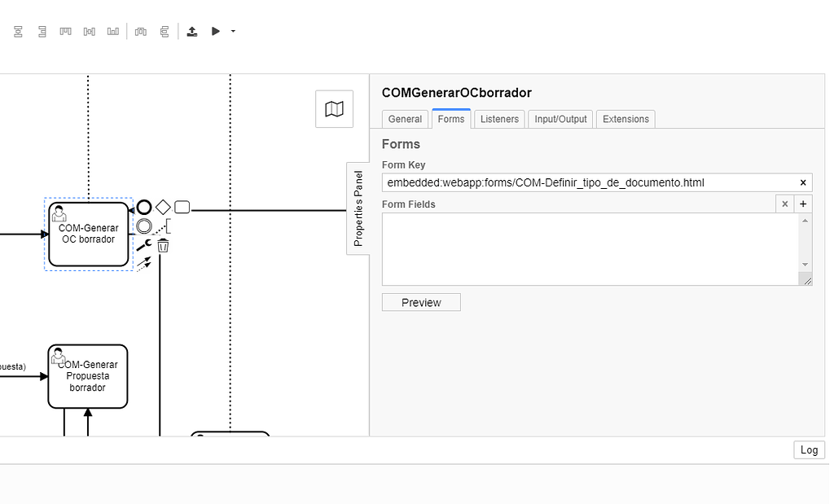Screen dimensions: 834x504
Task: Start process instance with the play icon
Action: [215, 31]
